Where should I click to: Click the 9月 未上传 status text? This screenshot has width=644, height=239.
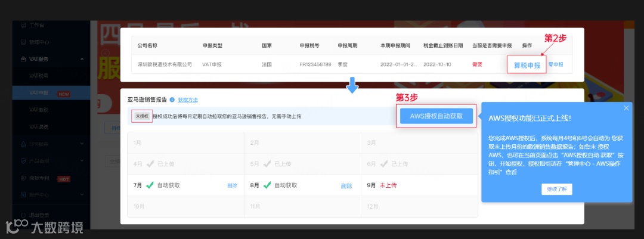[388, 185]
